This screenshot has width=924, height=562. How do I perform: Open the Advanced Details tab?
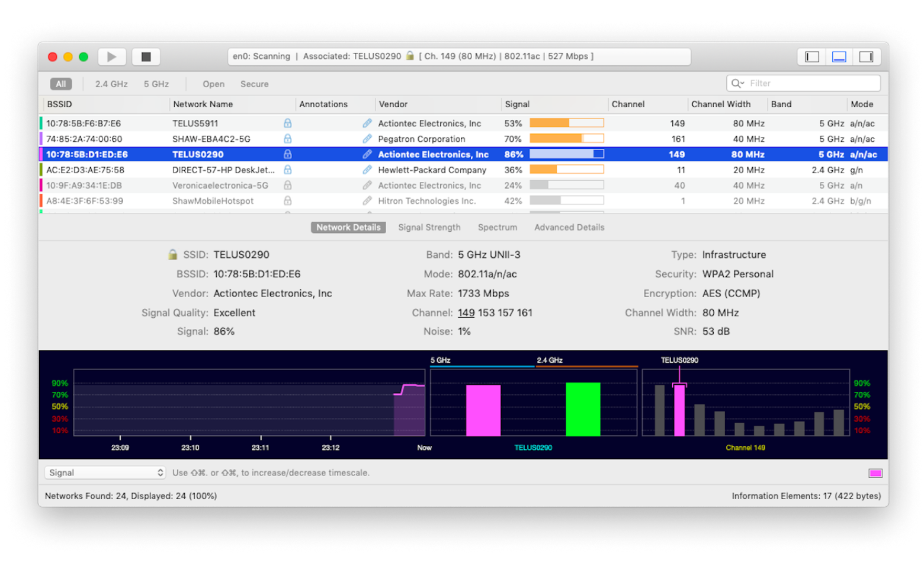569,227
